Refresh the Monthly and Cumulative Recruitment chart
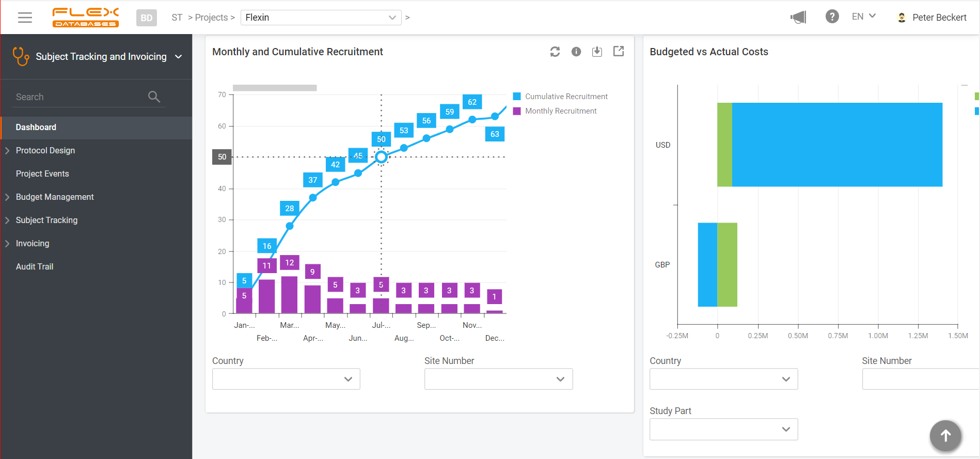This screenshot has height=459, width=980. pos(555,52)
